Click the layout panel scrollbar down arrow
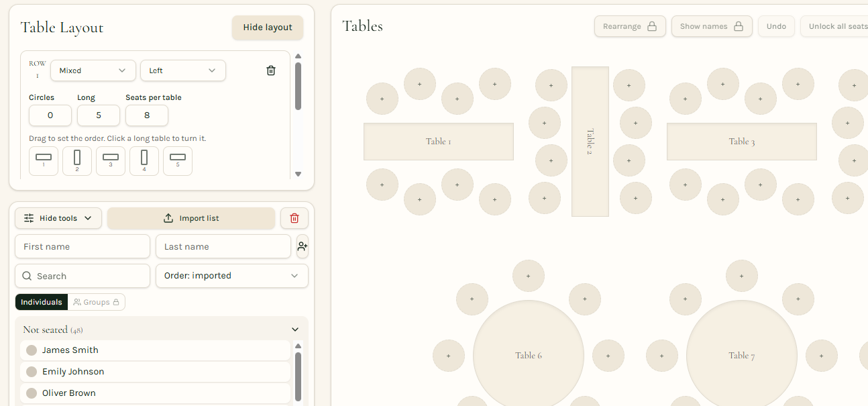This screenshot has height=406, width=868. 298,174
